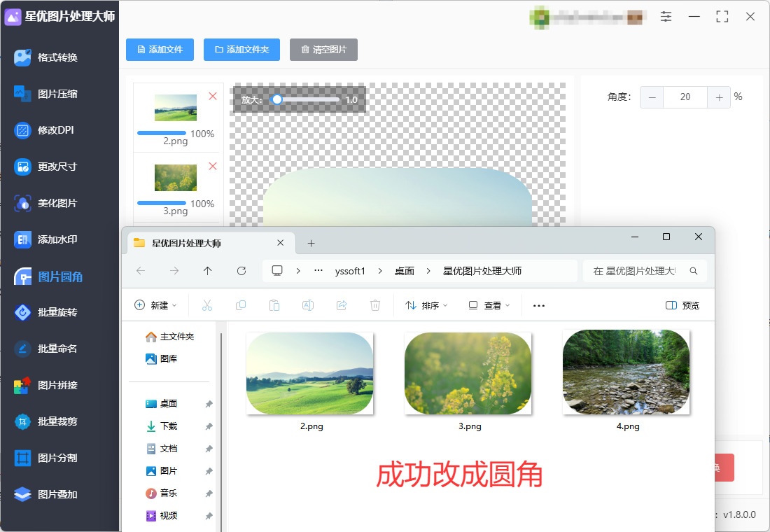Image resolution: width=770 pixels, height=532 pixels.
Task: Adjust the 放大 zoom slider handle
Action: 277,99
